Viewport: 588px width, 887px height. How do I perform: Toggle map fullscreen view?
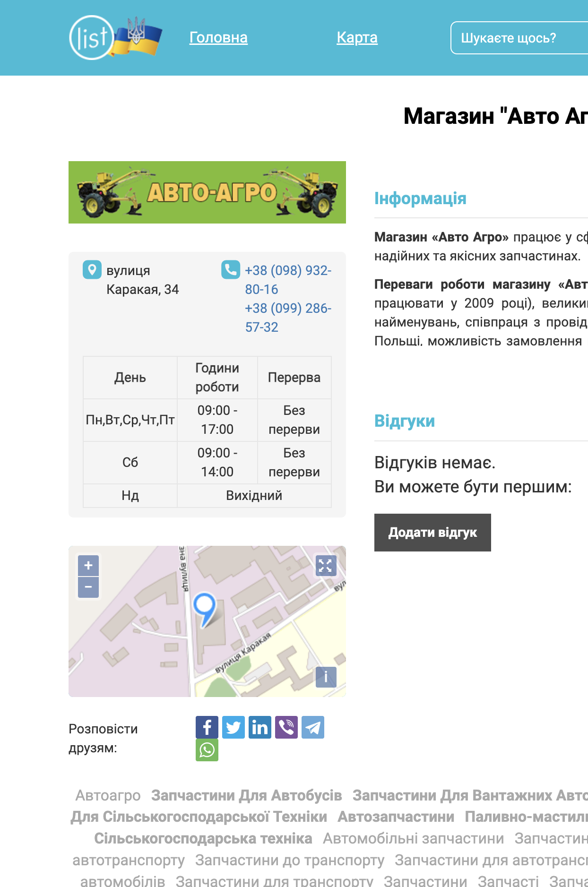pos(326,566)
